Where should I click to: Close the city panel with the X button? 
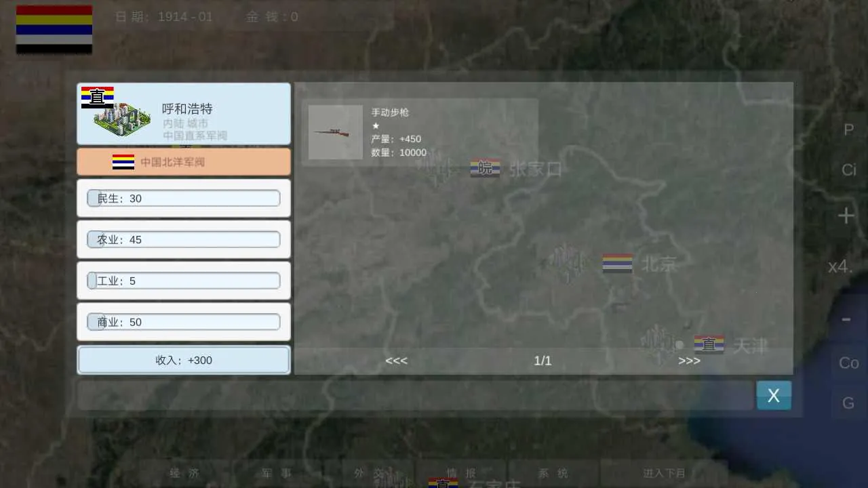pyautogui.click(x=774, y=395)
